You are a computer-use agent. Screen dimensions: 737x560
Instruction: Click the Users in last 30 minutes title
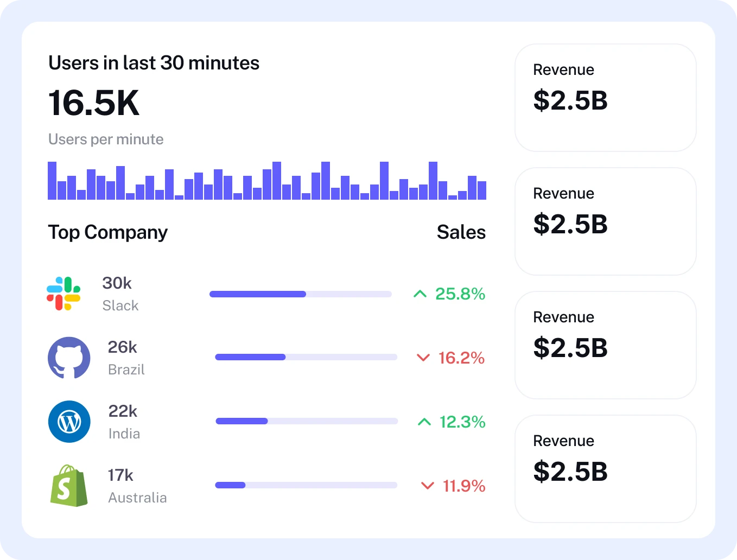[x=154, y=63]
